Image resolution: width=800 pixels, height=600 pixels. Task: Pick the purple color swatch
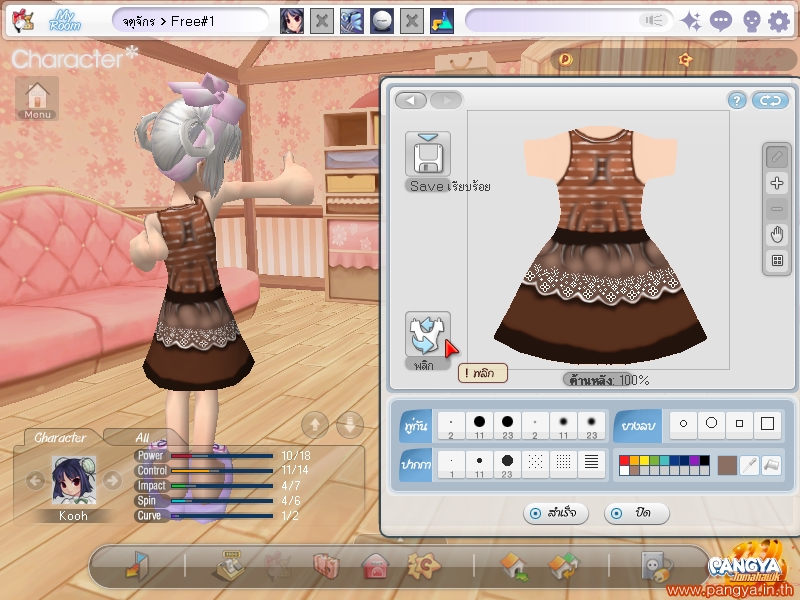pos(694,461)
